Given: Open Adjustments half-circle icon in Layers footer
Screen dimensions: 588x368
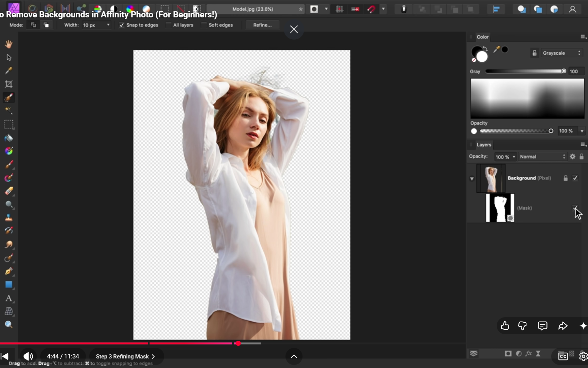Looking at the screenshot, I should (519, 354).
